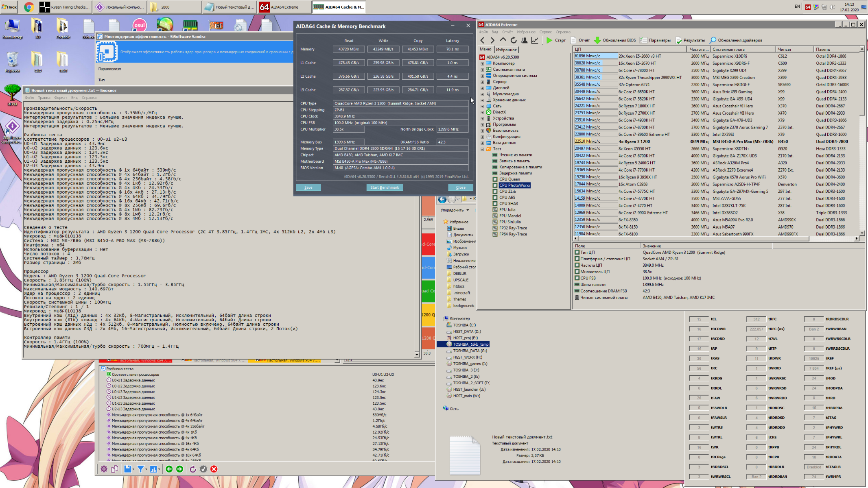Click the green forward arrow in Sandra toolbar
The width and height of the screenshot is (868, 488).
180,469
